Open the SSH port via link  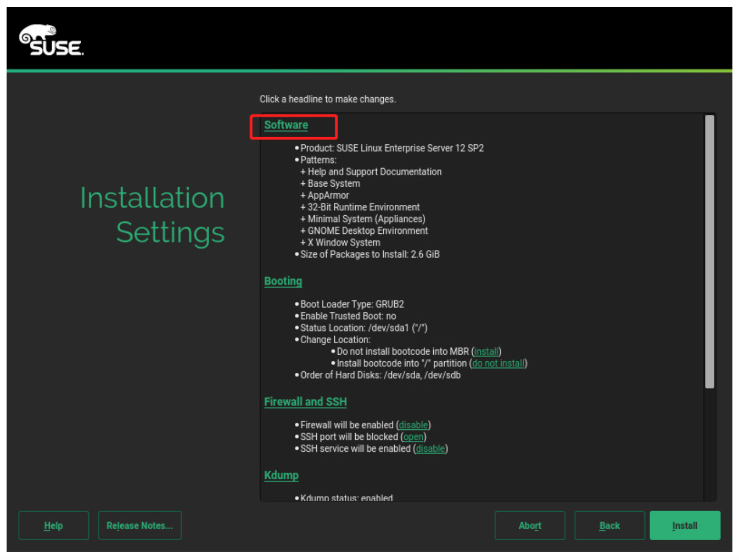point(413,437)
